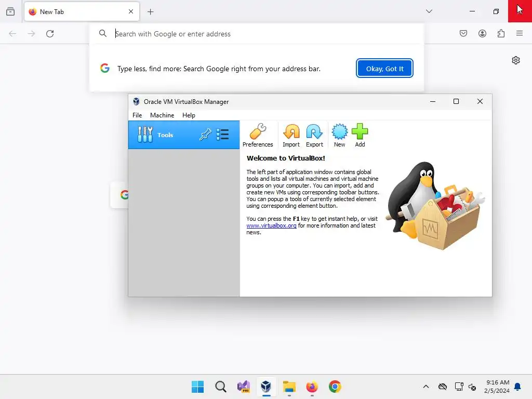Viewport: 532px width, 399px height.
Task: Open the File menu in VirtualBox
Action: [137, 115]
